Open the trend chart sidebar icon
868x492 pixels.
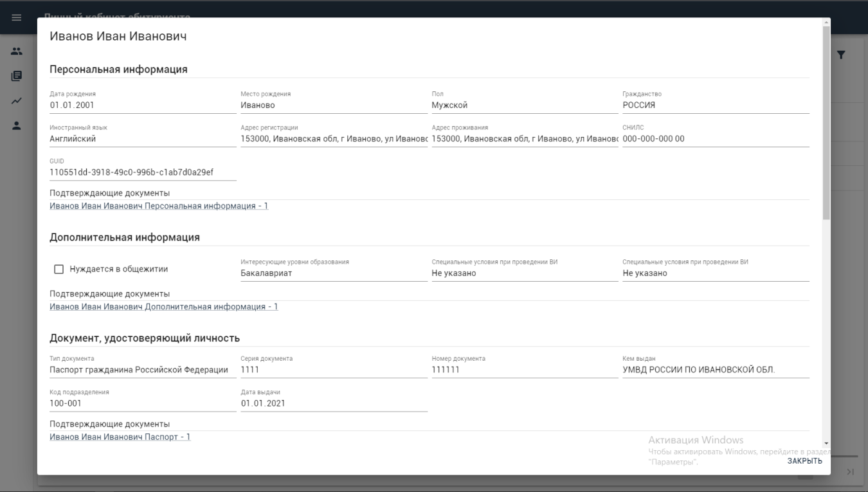pos(17,100)
